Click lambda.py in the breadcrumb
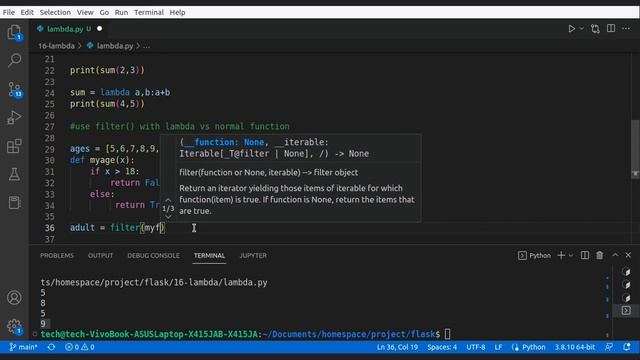 (115, 46)
